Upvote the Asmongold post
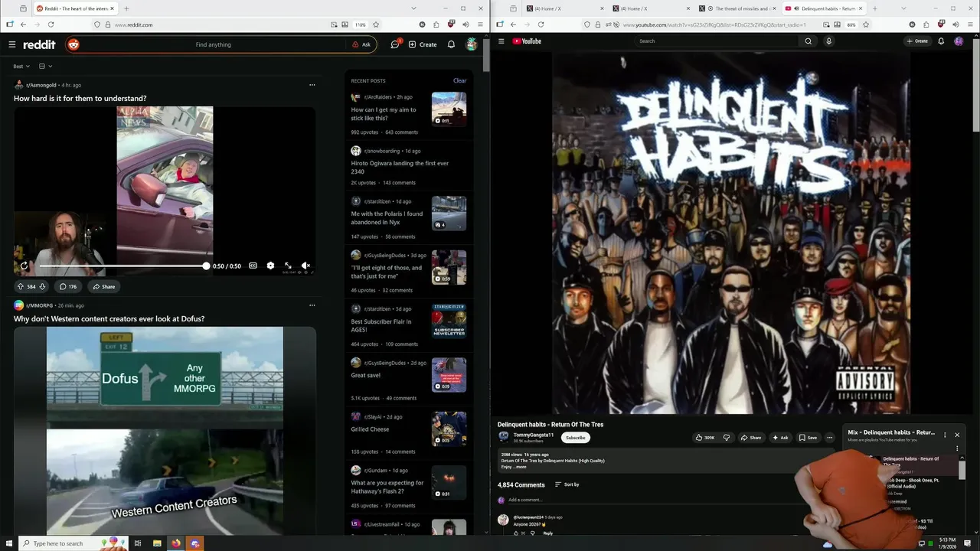Viewport: 980px width, 551px height. tap(21, 286)
